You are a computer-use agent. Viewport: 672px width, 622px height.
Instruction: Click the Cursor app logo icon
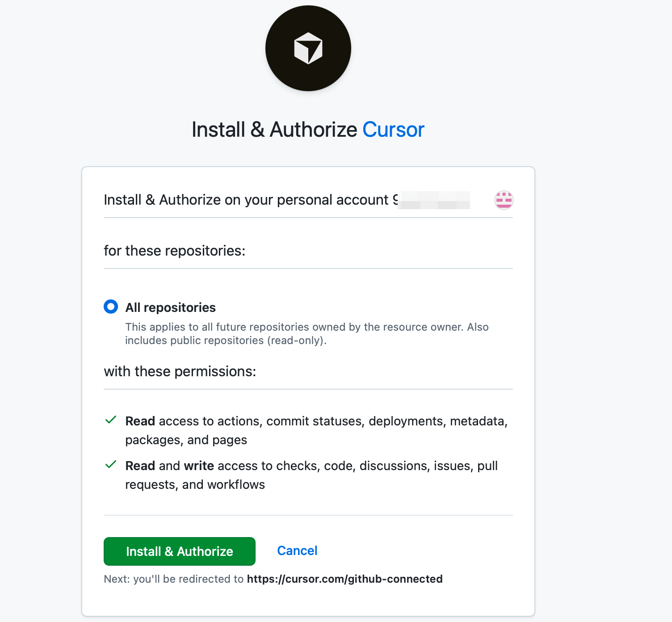tap(308, 48)
